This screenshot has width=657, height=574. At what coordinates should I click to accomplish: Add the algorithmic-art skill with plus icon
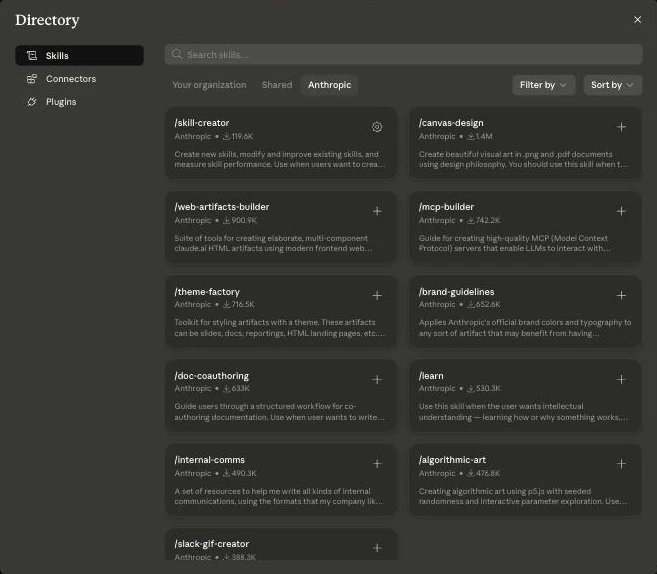(621, 464)
